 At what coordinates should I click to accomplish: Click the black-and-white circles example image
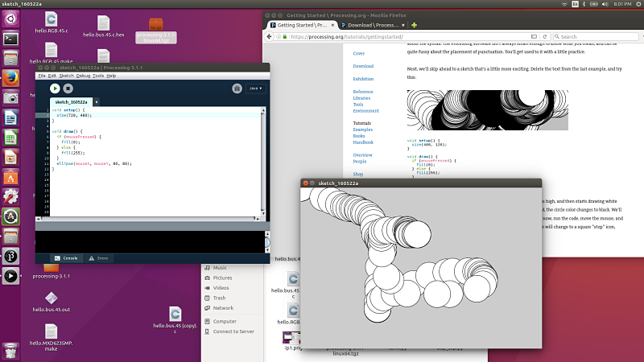click(488, 110)
